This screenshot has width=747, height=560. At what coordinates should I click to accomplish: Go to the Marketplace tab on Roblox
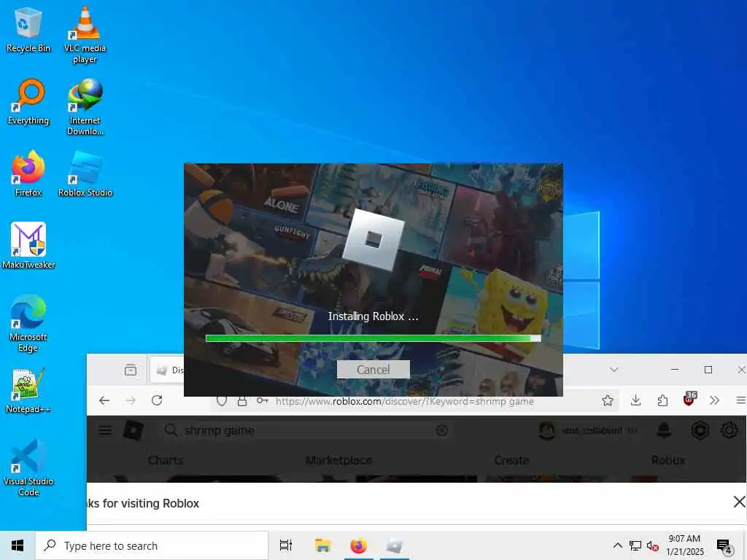point(338,461)
